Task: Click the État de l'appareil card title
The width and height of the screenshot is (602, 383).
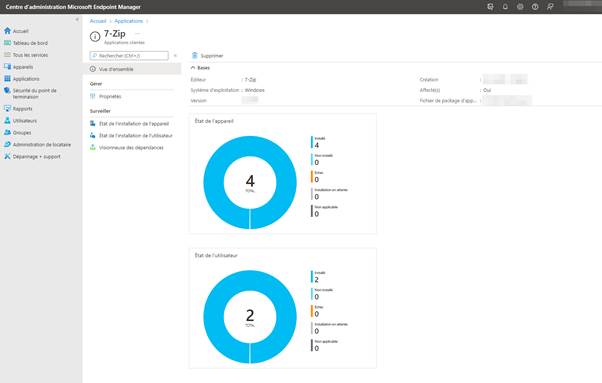Action: pos(214,121)
